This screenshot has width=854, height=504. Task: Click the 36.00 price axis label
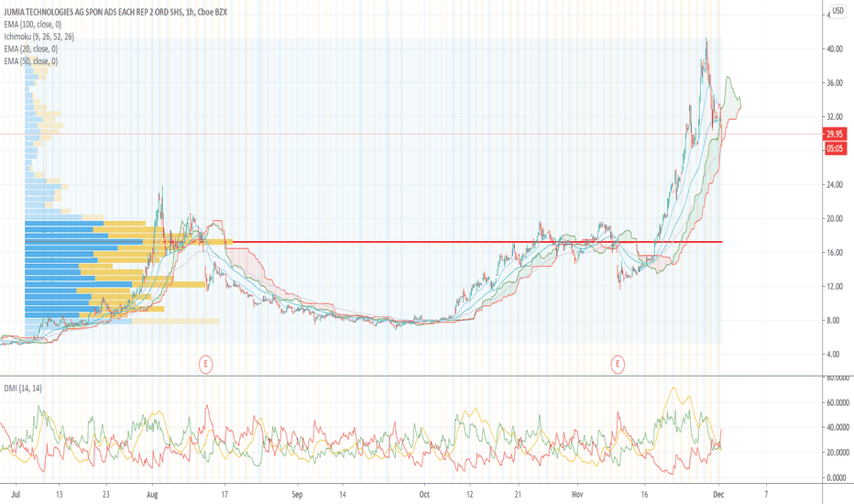point(835,82)
